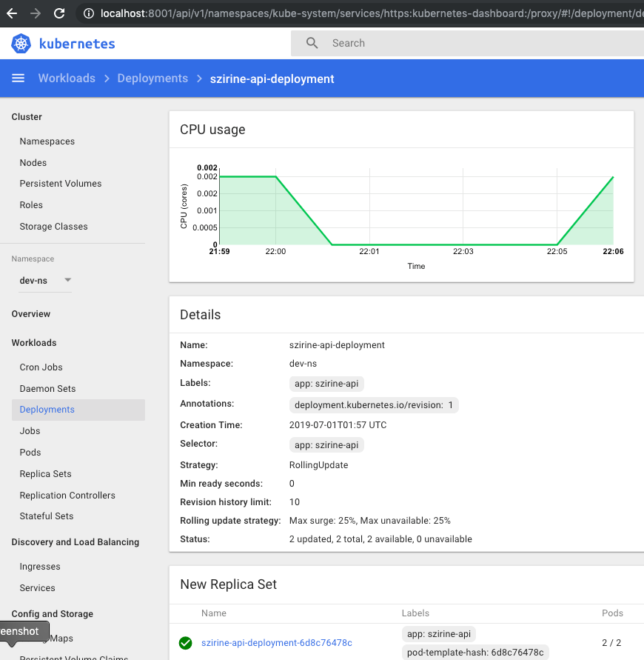The image size is (644, 660).
Task: Reload the page in the browser
Action: click(58, 13)
